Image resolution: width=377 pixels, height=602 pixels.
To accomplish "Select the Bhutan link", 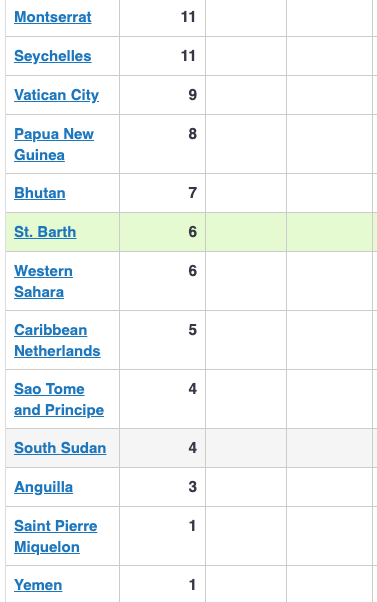I will click(x=40, y=193).
